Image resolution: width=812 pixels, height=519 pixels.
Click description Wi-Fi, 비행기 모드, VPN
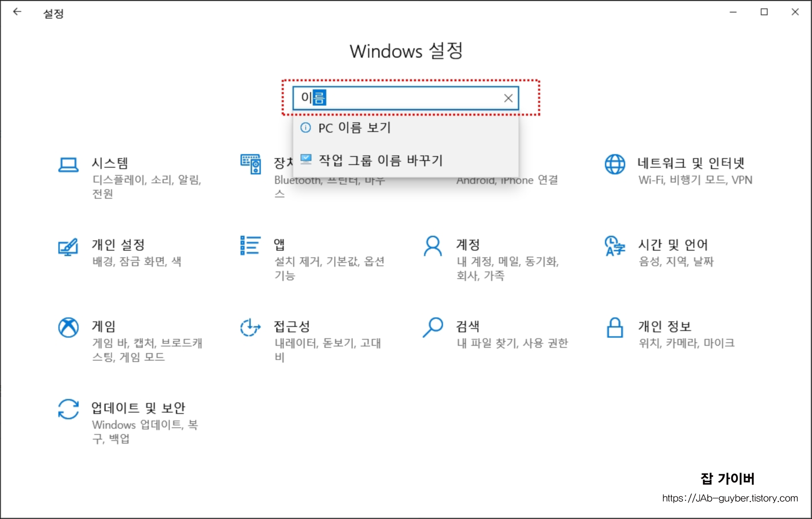coord(695,180)
